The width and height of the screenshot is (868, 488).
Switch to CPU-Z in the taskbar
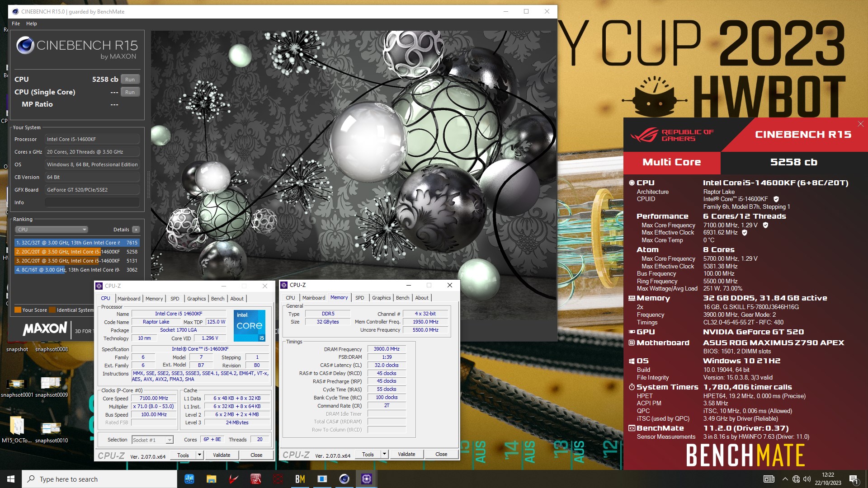366,479
